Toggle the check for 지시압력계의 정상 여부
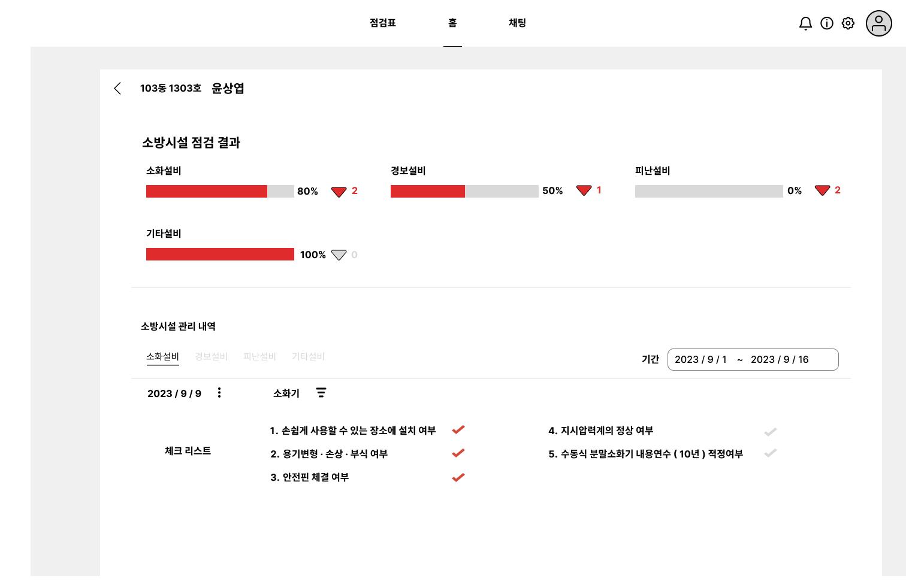This screenshot has height=588, width=906. (771, 432)
